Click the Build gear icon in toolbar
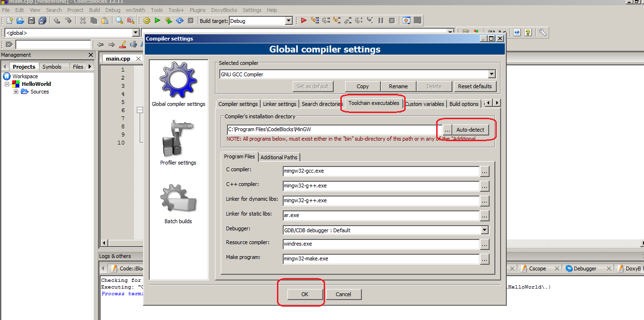 click(147, 21)
